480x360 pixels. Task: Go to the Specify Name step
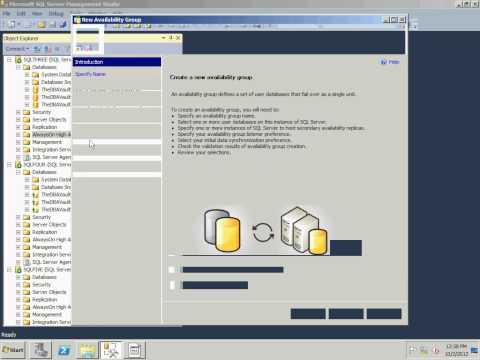pyautogui.click(x=90, y=74)
